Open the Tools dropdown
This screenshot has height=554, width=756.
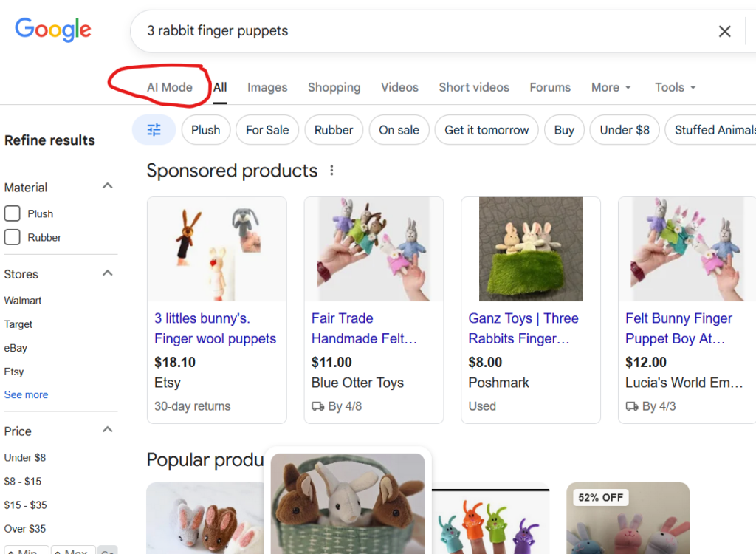[x=674, y=87]
